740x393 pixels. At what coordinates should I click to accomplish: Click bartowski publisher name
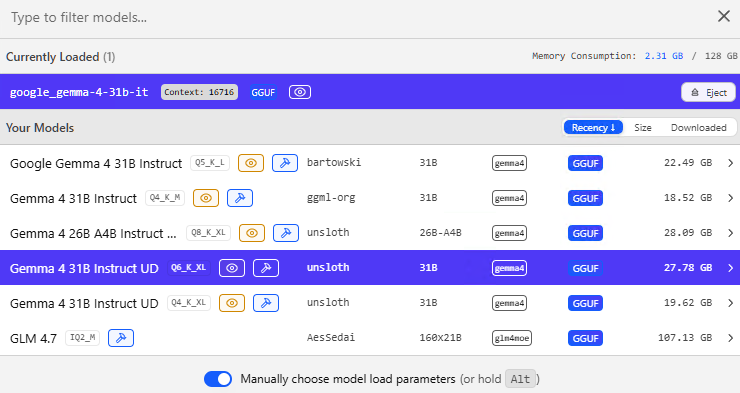click(334, 163)
